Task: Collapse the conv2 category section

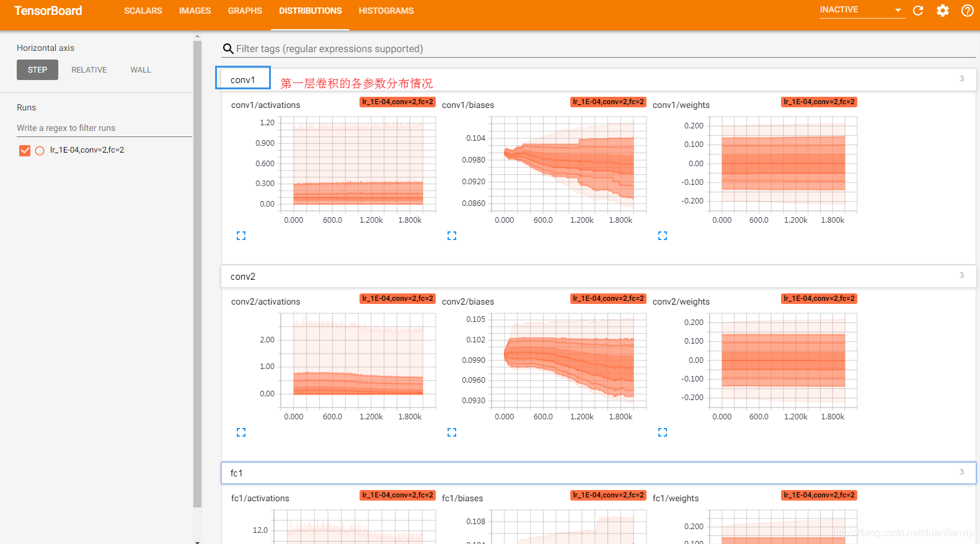Action: tap(599, 276)
